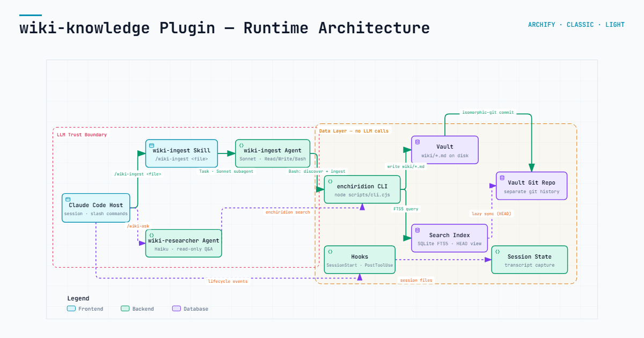
Task: Click the 'write wiki/*.md' edge label
Action: pos(406,166)
